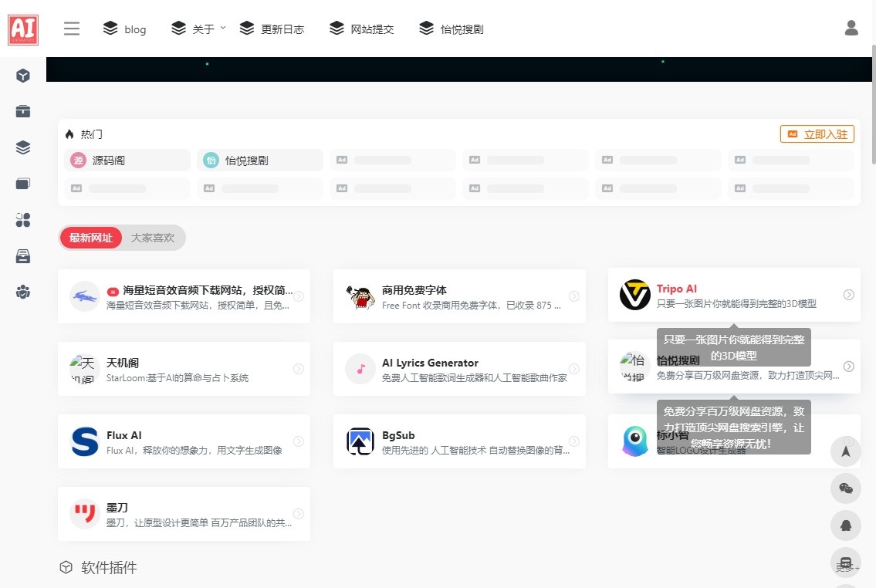Click the arrow on 怡悦搜剧 card

pos(849,367)
